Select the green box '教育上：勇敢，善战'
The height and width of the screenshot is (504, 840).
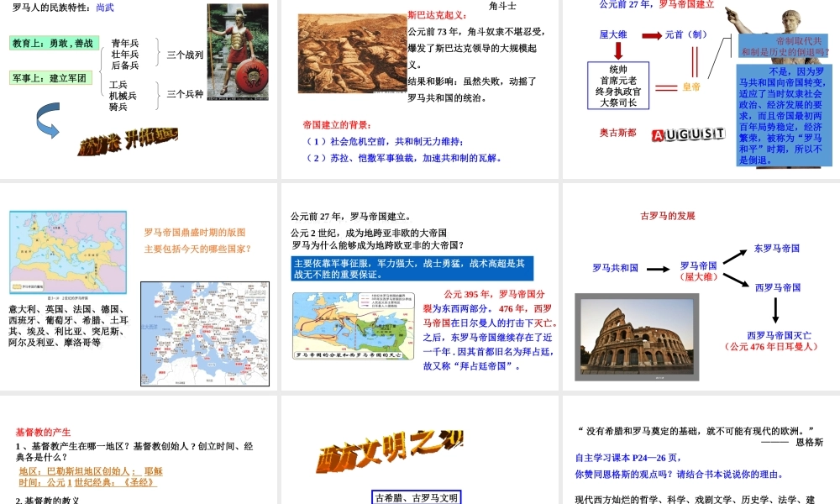click(54, 44)
